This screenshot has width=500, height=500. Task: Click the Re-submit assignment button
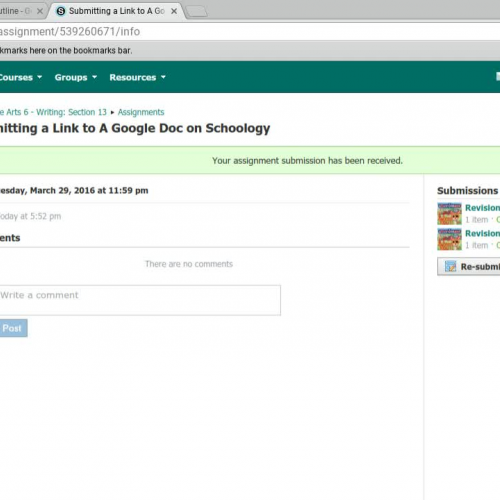click(469, 267)
